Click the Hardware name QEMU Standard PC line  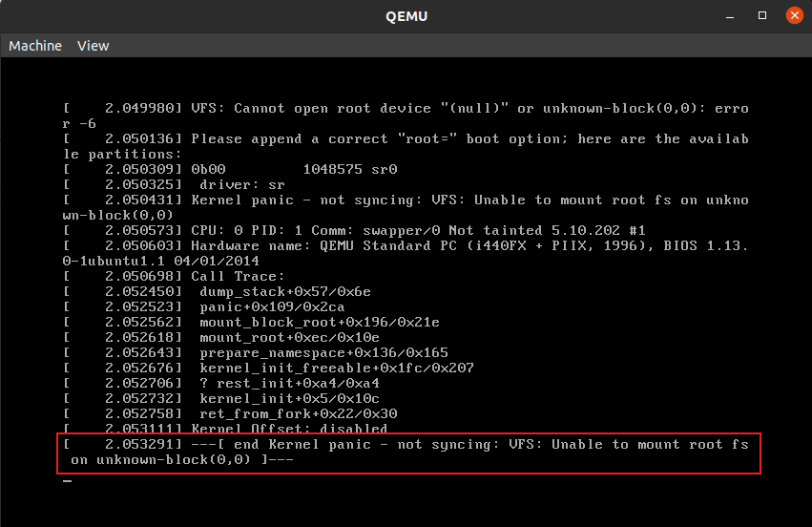406,253
